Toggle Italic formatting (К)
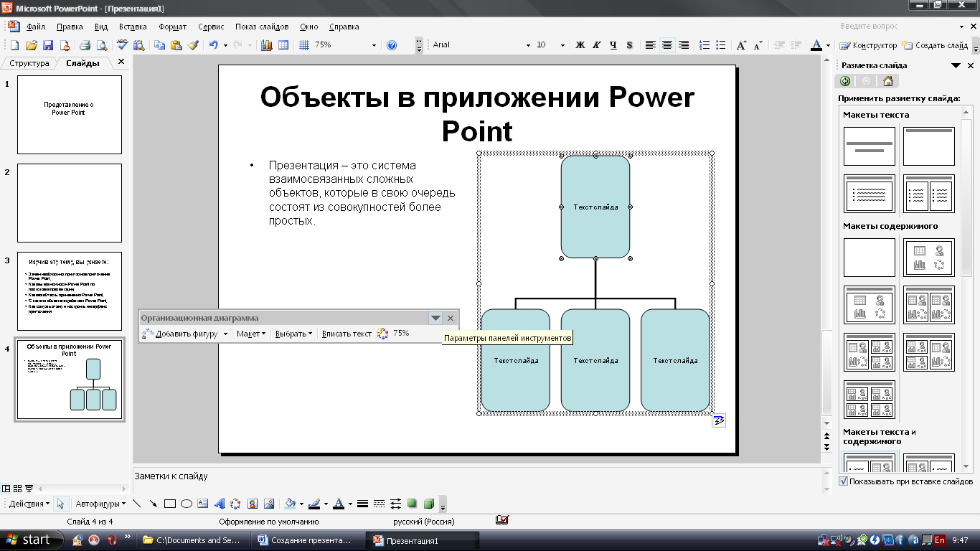 [x=597, y=44]
